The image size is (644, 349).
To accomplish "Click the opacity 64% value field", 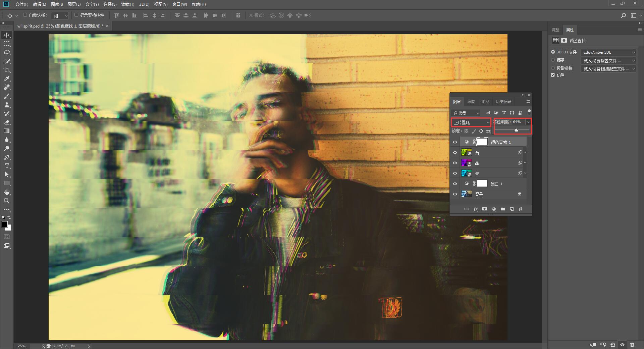I will coord(518,122).
